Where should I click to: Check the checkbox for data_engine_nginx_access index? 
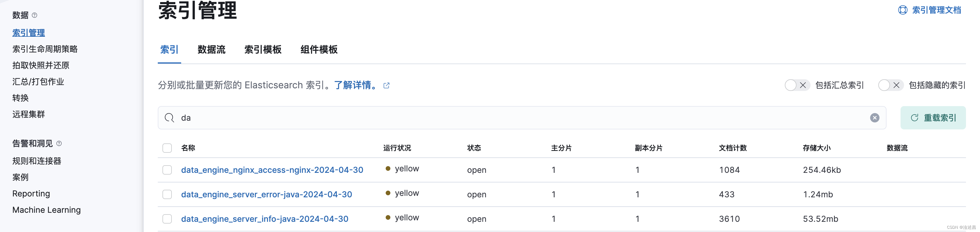[167, 170]
